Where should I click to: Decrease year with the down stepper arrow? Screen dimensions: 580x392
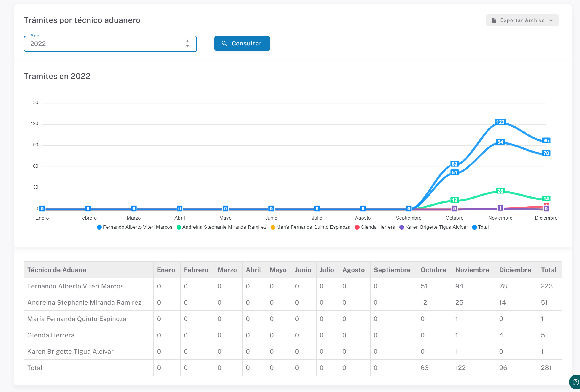[x=187, y=46]
